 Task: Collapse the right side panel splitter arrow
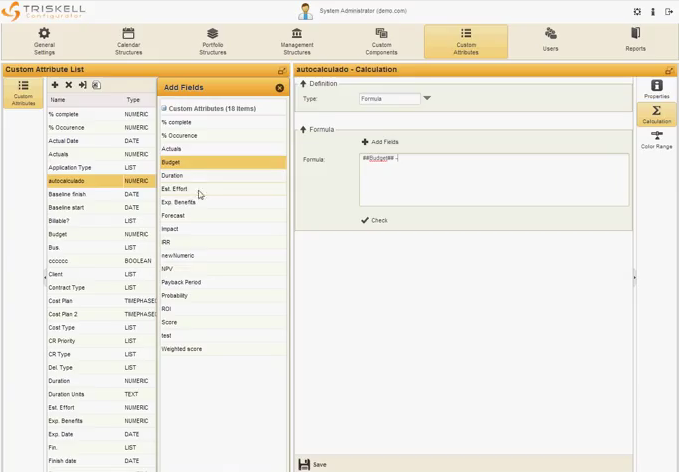coord(634,277)
